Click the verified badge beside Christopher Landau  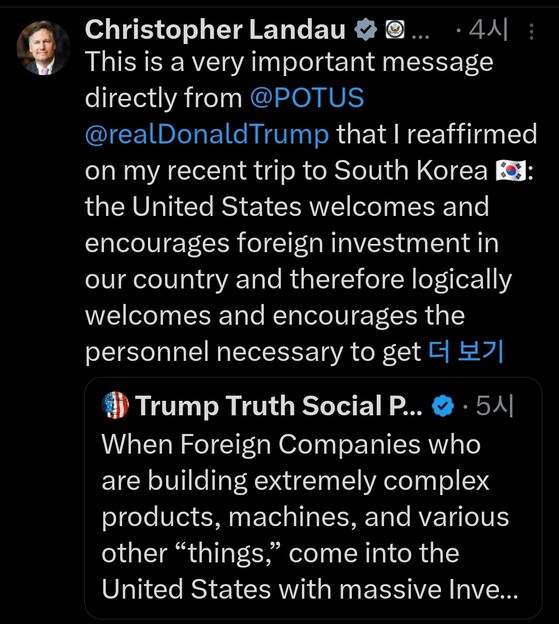366,30
